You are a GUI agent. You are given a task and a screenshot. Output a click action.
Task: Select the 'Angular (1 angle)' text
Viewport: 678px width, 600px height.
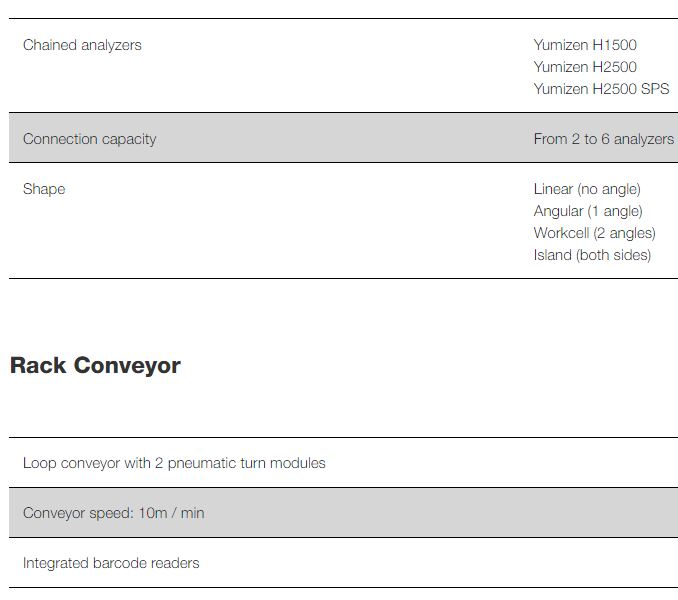[588, 211]
